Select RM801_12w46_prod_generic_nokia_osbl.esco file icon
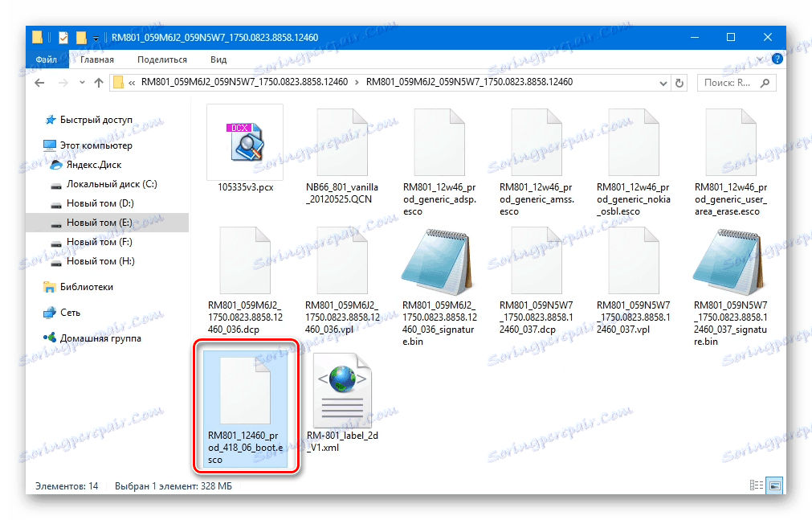Screen dimensions: 812x520 [x=634, y=142]
